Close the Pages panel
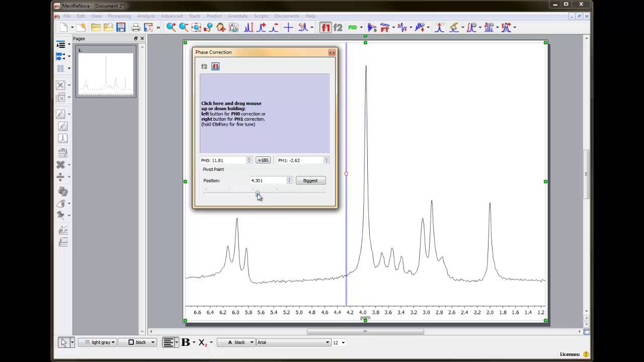The height and width of the screenshot is (362, 644). point(142,38)
